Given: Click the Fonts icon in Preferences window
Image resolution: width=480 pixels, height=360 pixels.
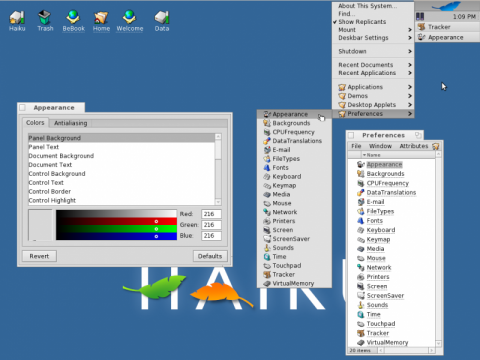Looking at the screenshot, I should (361, 220).
